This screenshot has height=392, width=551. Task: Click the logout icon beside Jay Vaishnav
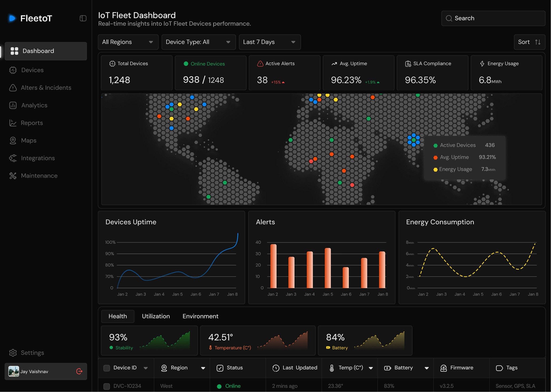[79, 371]
